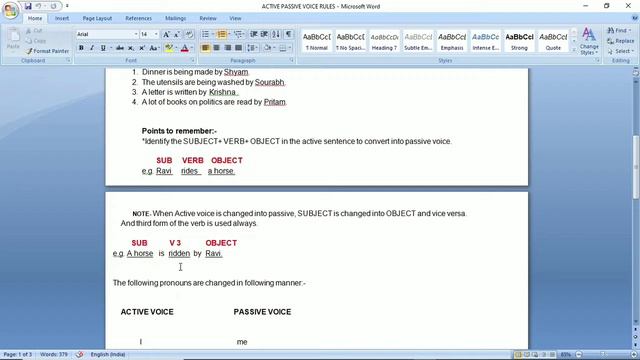Open Select dropdown in Editing group
Image resolution: width=640 pixels, height=360 pixels.
coord(620,51)
